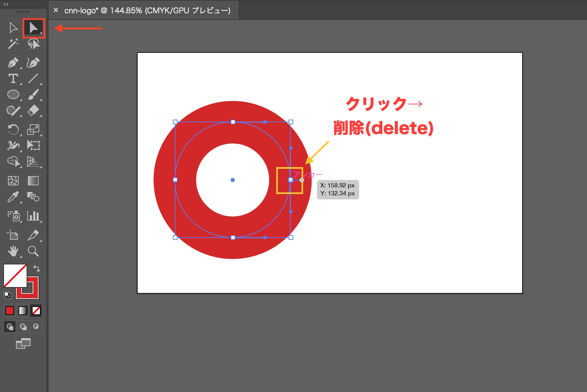This screenshot has height=392, width=587.
Task: Click top-center bounding box handle
Action: 233,122
